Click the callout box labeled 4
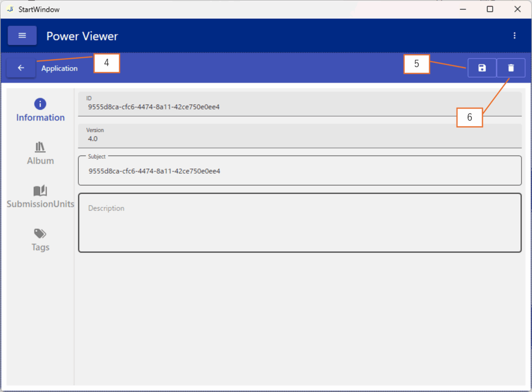Image resolution: width=532 pixels, height=392 pixels. tap(107, 63)
